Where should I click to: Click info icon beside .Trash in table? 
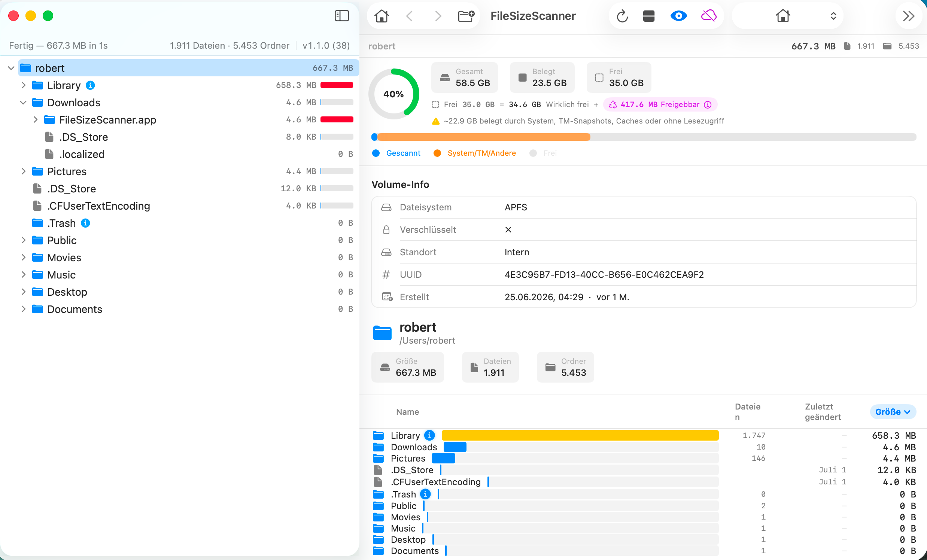[x=425, y=494]
